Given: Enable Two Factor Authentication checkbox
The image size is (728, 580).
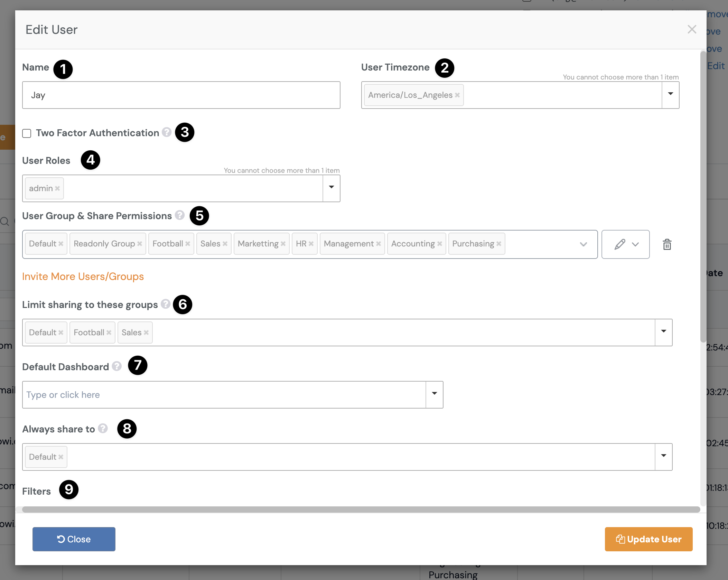Looking at the screenshot, I should tap(27, 133).
